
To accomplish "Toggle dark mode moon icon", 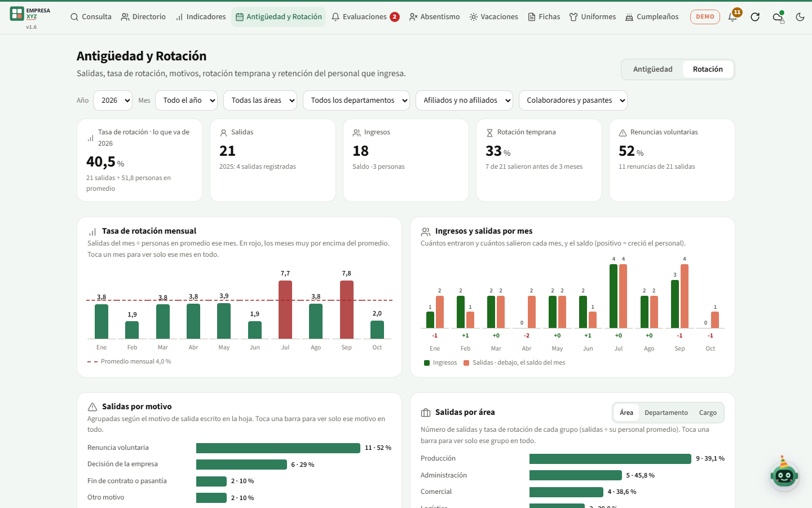I will 800,17.
